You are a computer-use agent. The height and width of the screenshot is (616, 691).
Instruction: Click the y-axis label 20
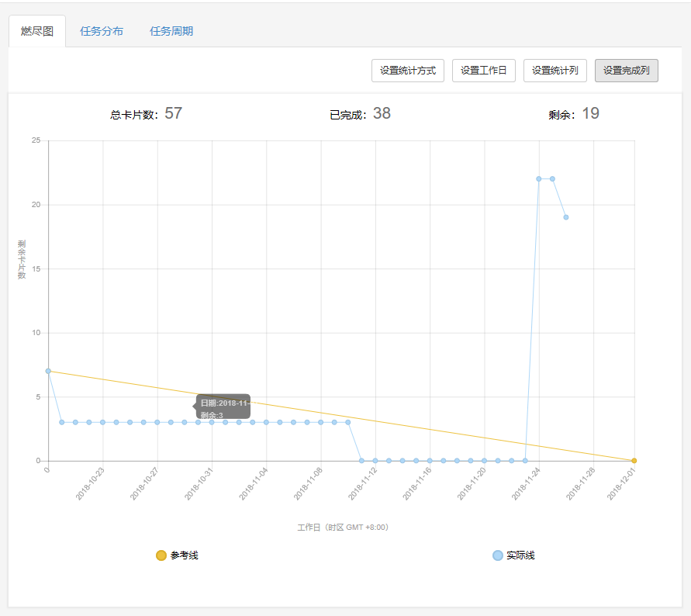(36, 205)
